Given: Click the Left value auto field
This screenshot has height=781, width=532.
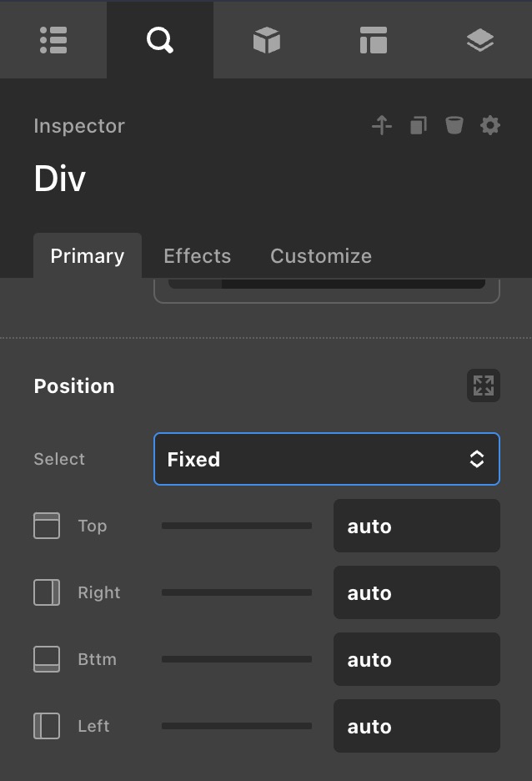Looking at the screenshot, I should coord(416,726).
